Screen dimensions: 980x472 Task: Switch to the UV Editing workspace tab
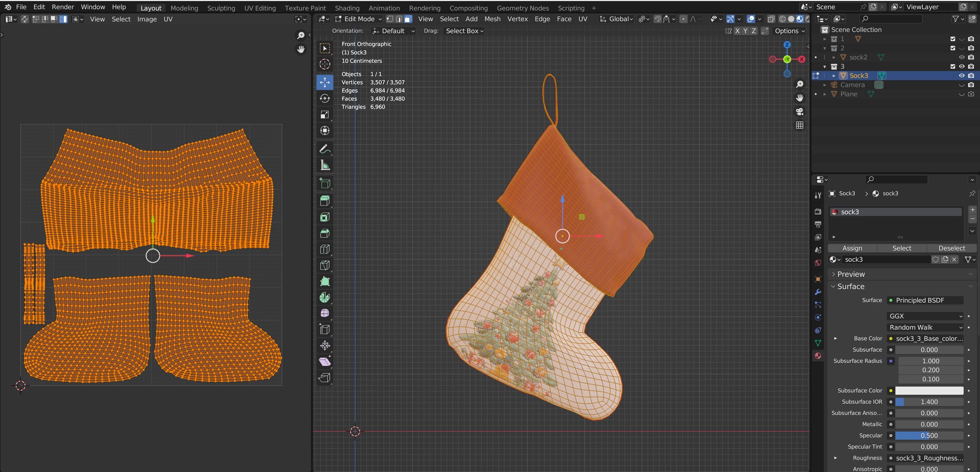coord(260,8)
